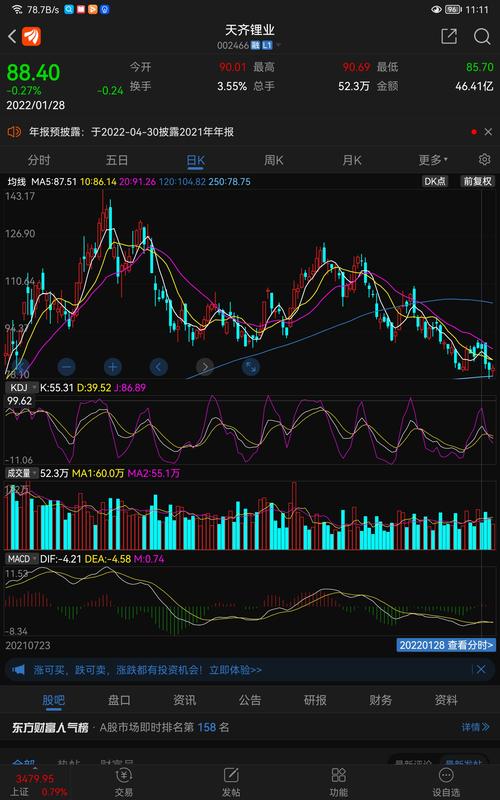Open chart settings gear icon

coord(484,160)
